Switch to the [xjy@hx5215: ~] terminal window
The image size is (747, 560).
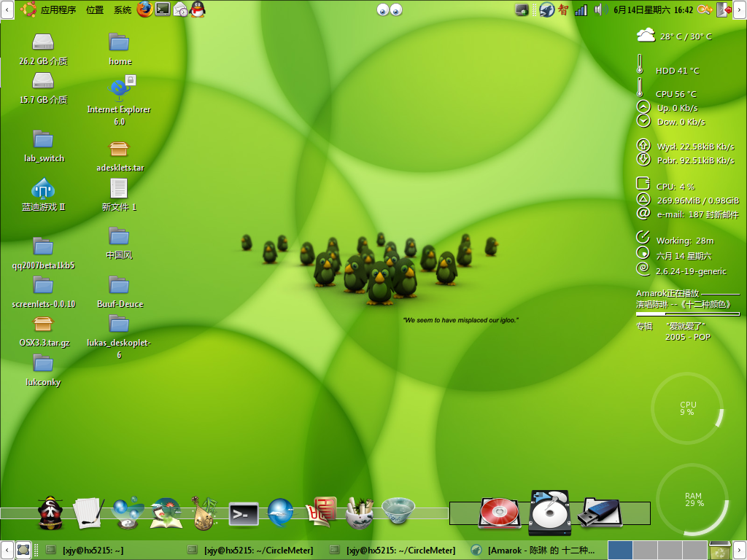click(x=86, y=551)
